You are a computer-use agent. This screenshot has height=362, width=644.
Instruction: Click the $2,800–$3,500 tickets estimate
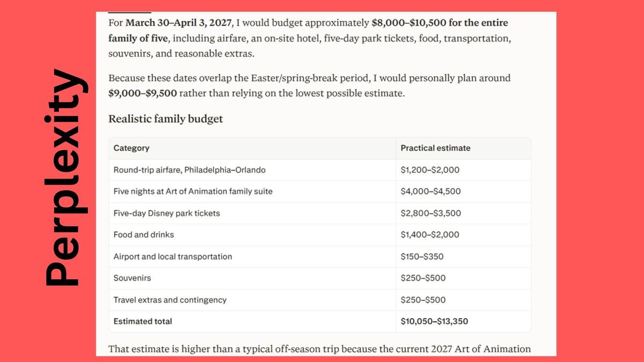[430, 213]
